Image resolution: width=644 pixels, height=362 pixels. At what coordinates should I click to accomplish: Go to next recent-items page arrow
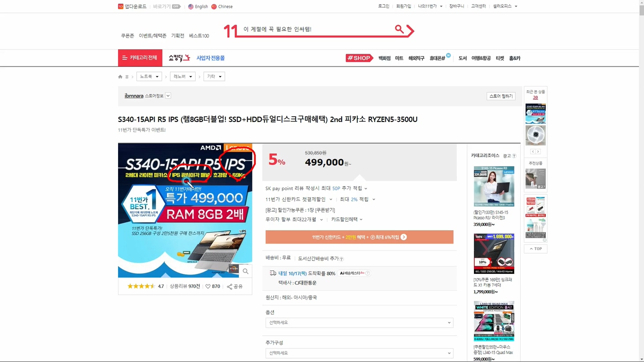click(x=538, y=151)
